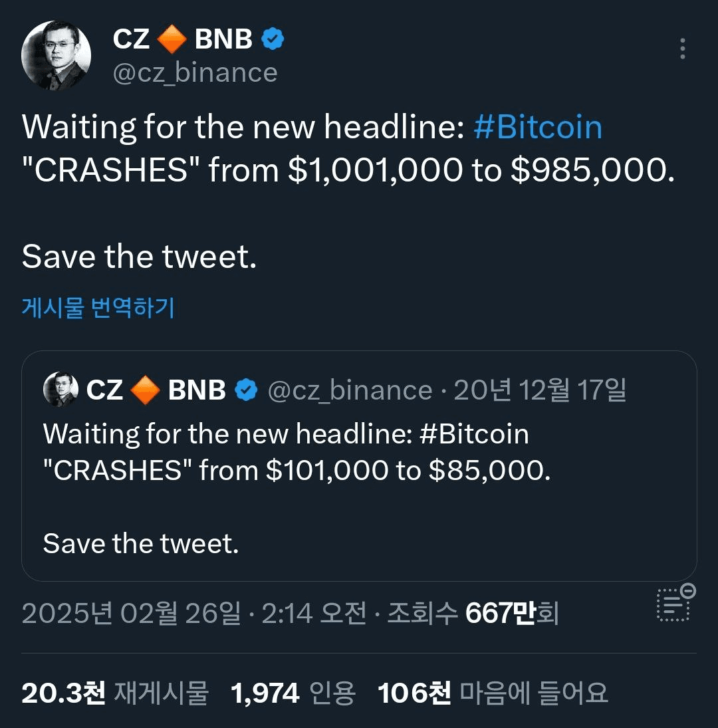The width and height of the screenshot is (718, 728).
Task: Show the 106천 마음에 들어요 likes list
Action: coord(493,693)
